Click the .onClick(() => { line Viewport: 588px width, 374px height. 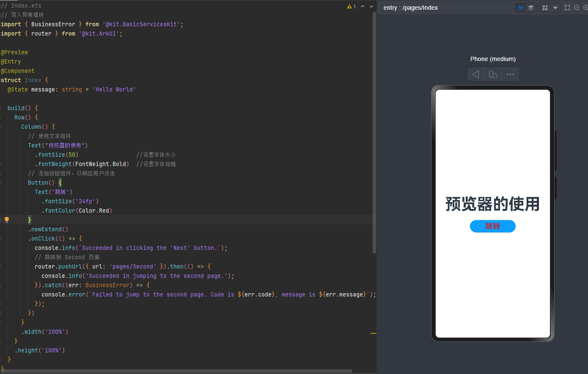(x=55, y=238)
